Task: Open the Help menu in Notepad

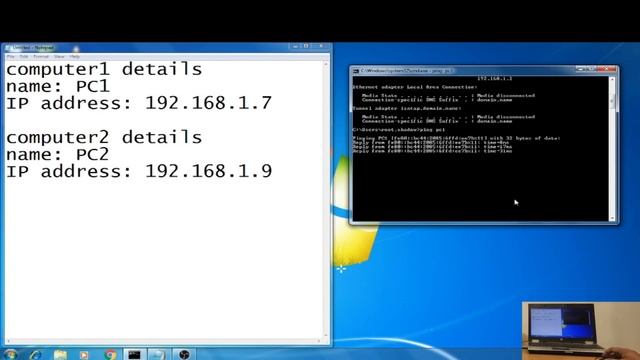Action: (x=74, y=56)
